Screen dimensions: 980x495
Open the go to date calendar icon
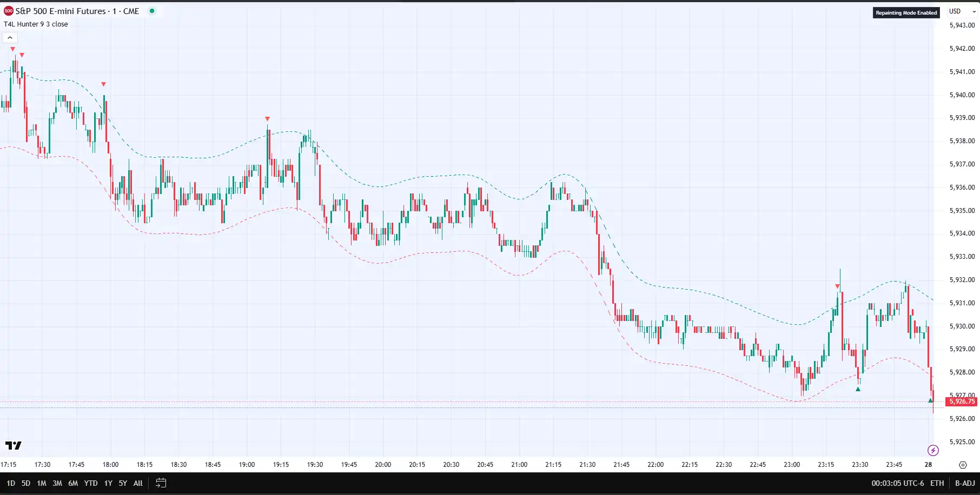click(161, 483)
